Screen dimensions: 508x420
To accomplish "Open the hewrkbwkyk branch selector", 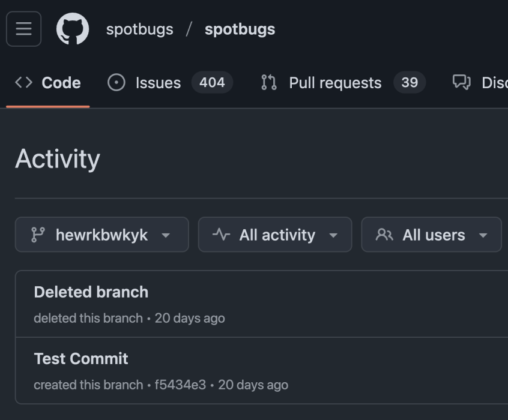I will pyautogui.click(x=101, y=235).
